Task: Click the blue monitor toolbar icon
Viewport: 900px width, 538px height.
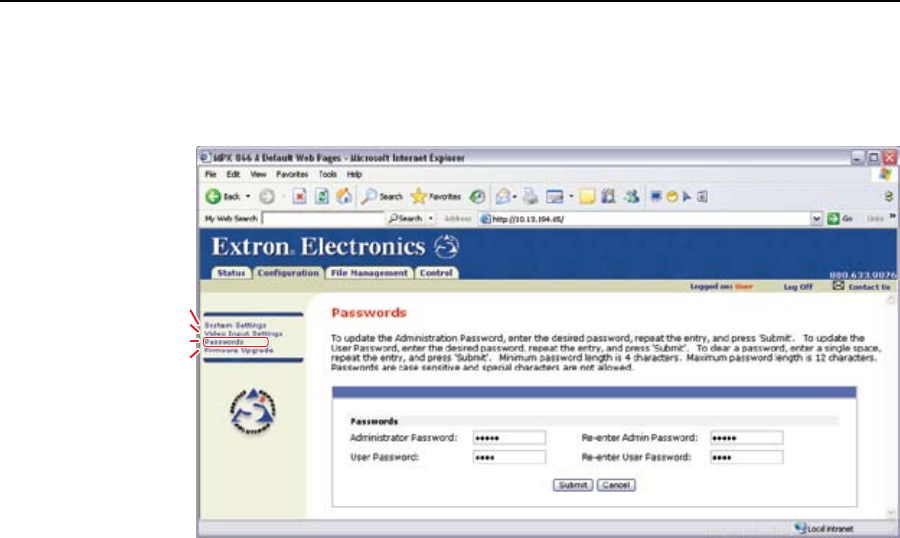Action: pos(655,197)
